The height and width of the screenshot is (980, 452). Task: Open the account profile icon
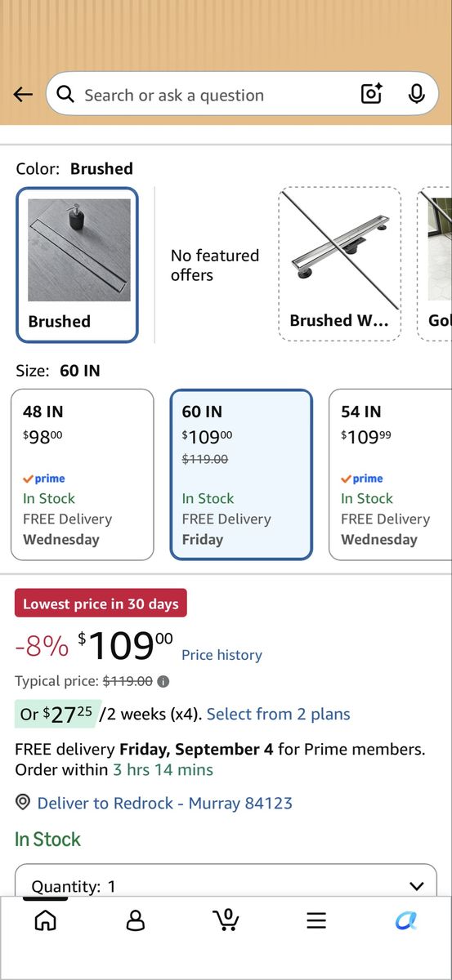tap(136, 920)
